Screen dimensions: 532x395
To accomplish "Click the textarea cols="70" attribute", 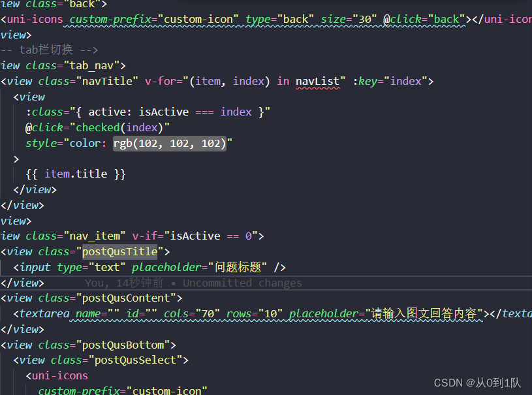I will pyautogui.click(x=192, y=313).
